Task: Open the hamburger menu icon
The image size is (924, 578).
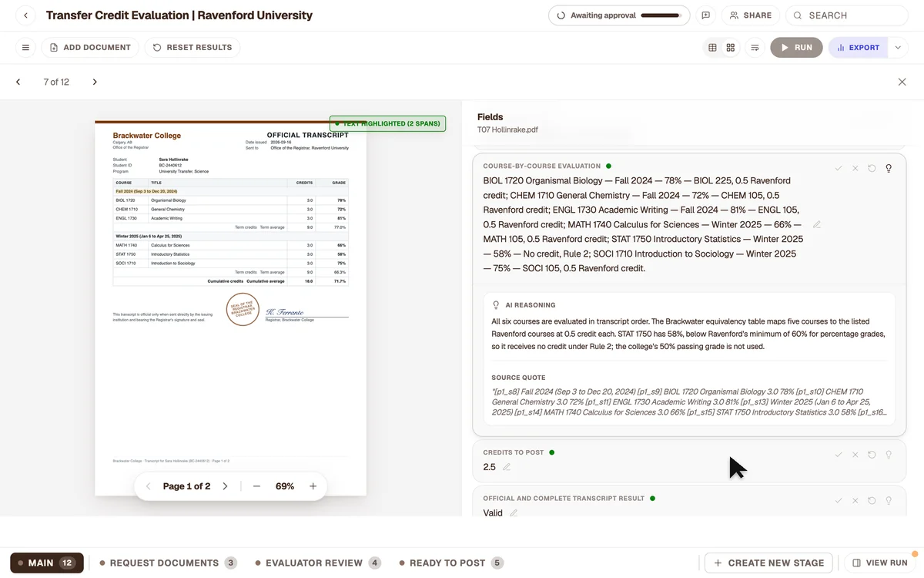Action: pos(25,48)
